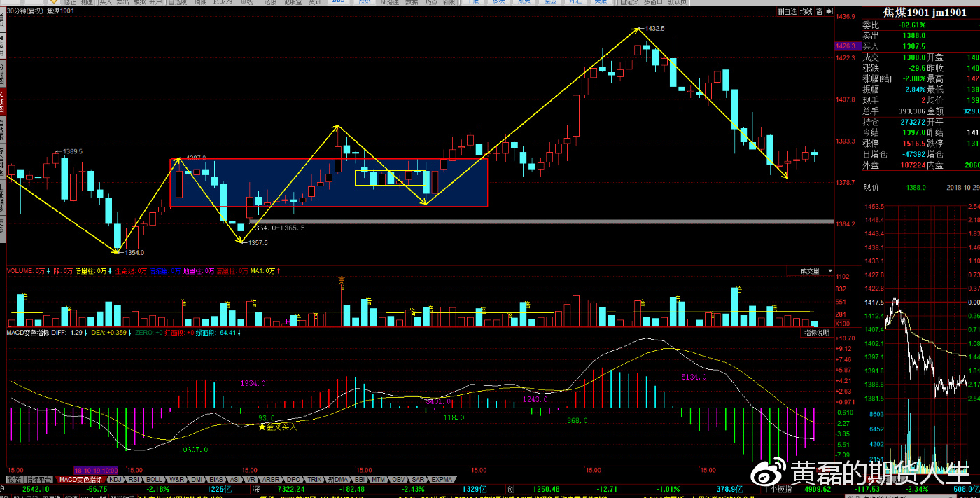Switch to the KDJ indicator tab
980x498 pixels.
point(115,480)
